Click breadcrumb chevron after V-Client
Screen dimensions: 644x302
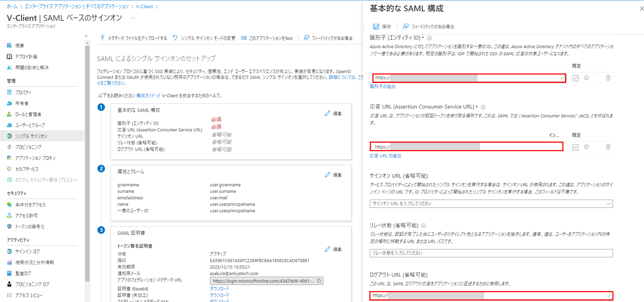pyautogui.click(x=157, y=7)
